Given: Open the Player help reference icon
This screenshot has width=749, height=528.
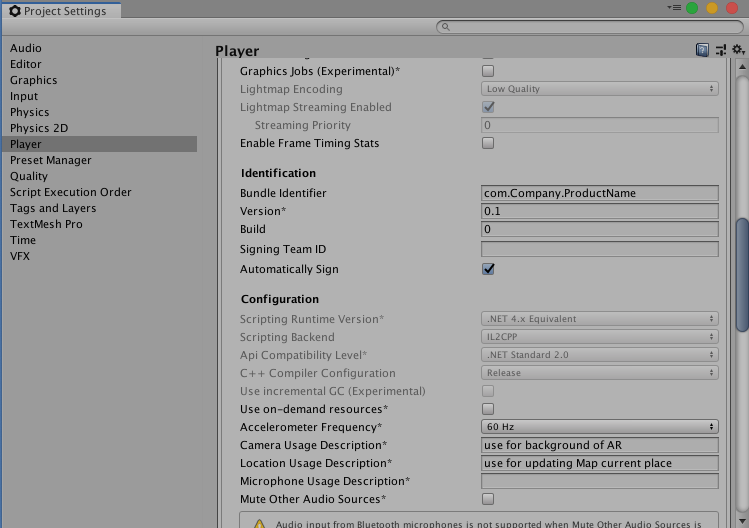Looking at the screenshot, I should pyautogui.click(x=703, y=50).
